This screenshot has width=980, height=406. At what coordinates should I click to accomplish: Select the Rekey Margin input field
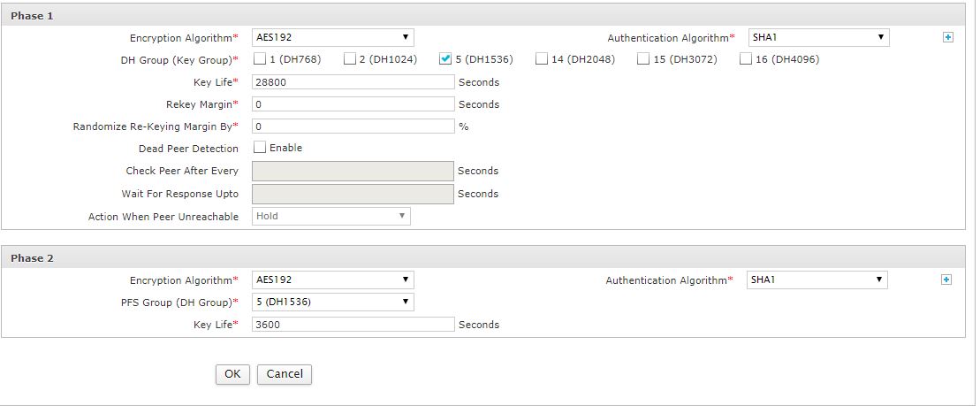coord(353,103)
